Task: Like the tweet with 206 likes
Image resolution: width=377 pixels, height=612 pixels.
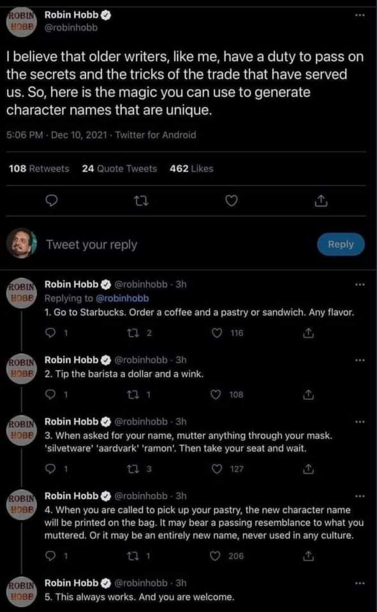Action: coord(215,556)
